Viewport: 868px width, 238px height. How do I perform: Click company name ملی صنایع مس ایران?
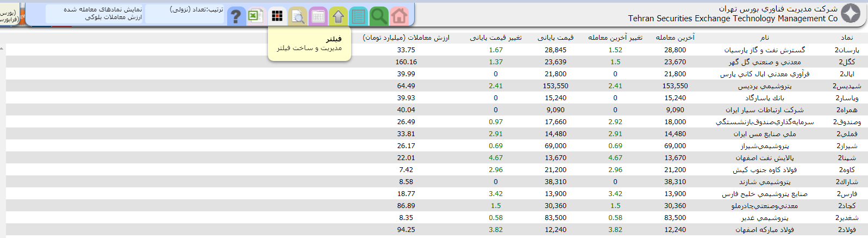tap(765, 133)
